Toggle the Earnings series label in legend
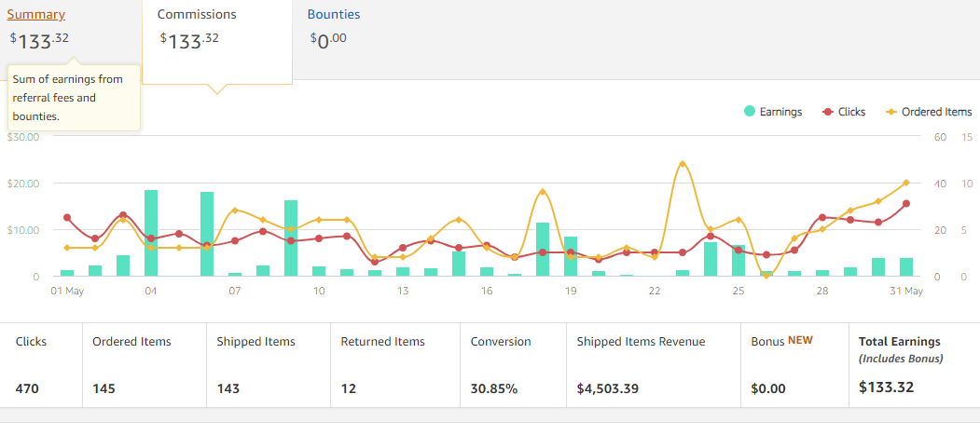This screenshot has height=435, width=980. 780,112
